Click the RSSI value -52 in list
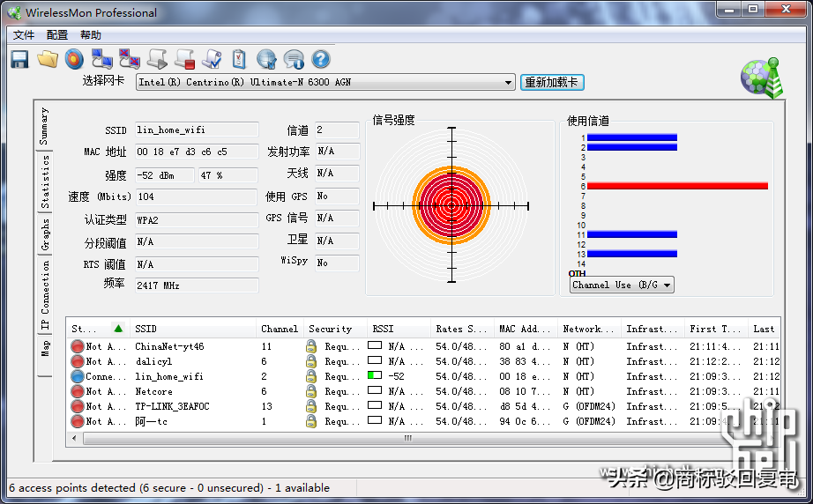813x504 pixels. coord(397,376)
